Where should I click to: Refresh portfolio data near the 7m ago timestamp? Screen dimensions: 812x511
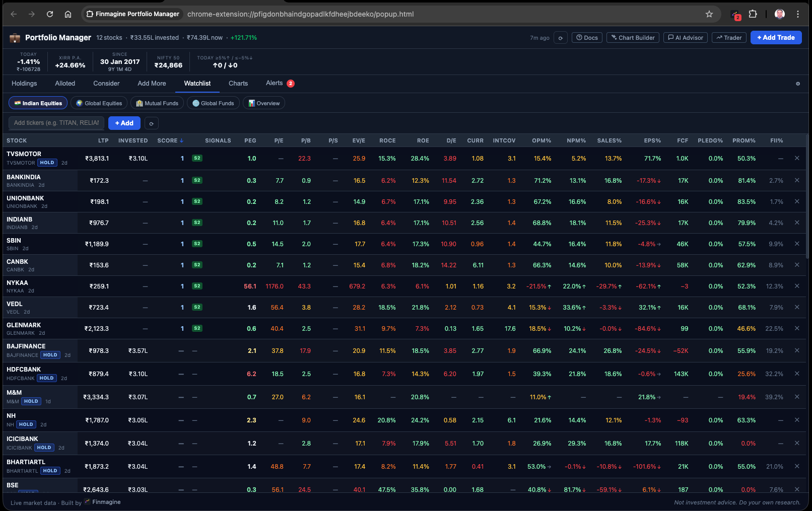coord(560,37)
